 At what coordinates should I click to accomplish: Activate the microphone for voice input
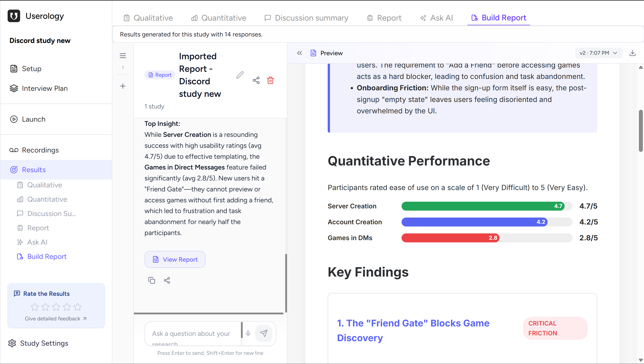tap(248, 334)
